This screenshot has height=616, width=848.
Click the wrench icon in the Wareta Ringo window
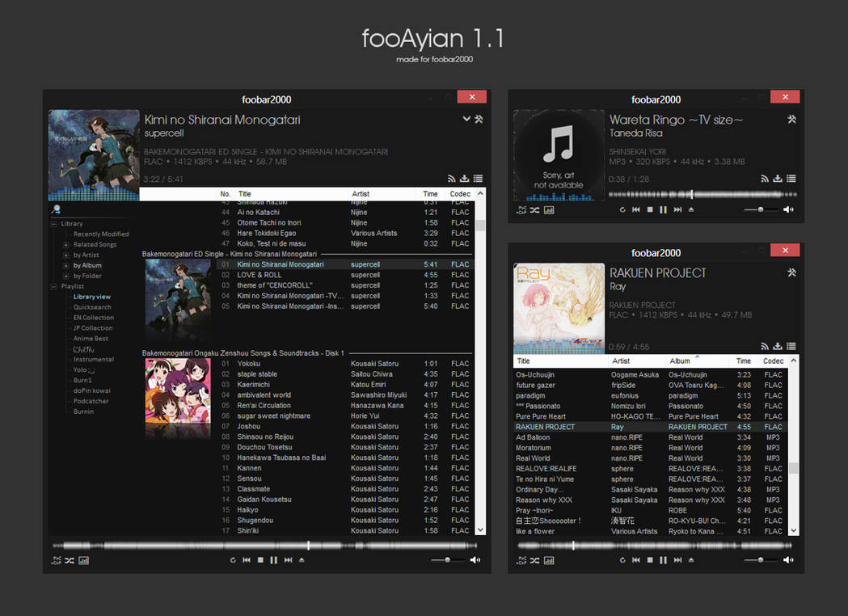coord(791,119)
